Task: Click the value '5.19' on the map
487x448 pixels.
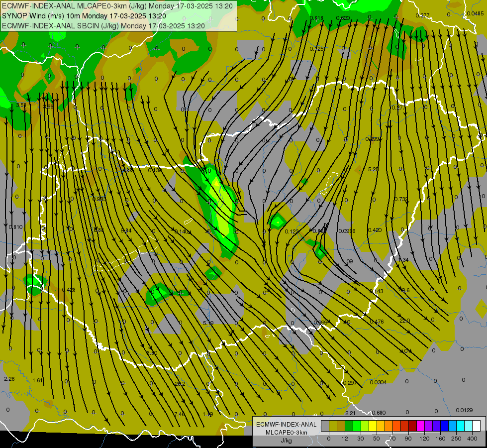Action: (208, 323)
